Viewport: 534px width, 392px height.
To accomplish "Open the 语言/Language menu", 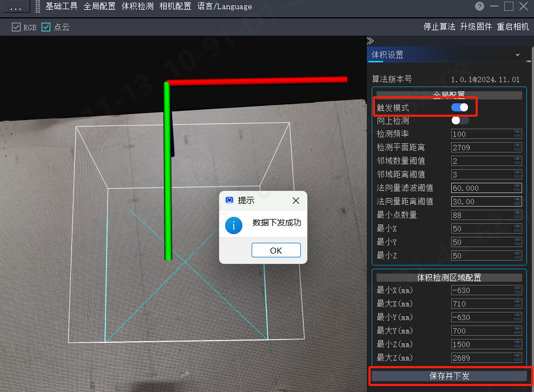I will [x=225, y=6].
